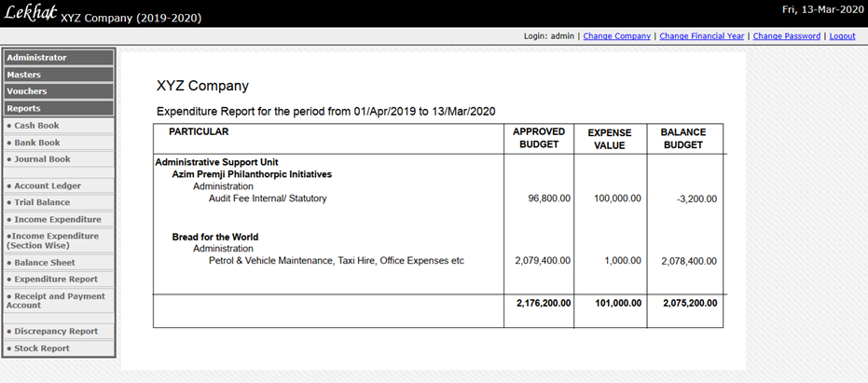The width and height of the screenshot is (868, 383).
Task: Click the 100,000.00 expense value
Action: [617, 198]
